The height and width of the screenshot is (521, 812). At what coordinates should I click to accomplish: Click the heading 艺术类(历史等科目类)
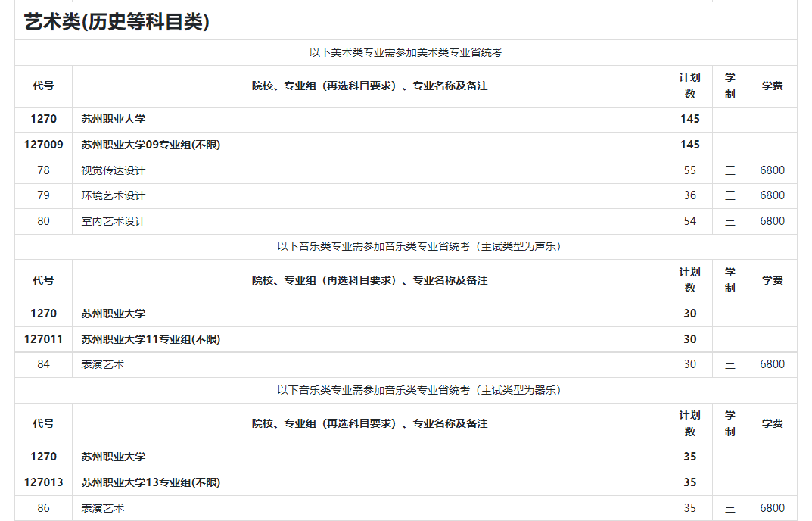[117, 22]
